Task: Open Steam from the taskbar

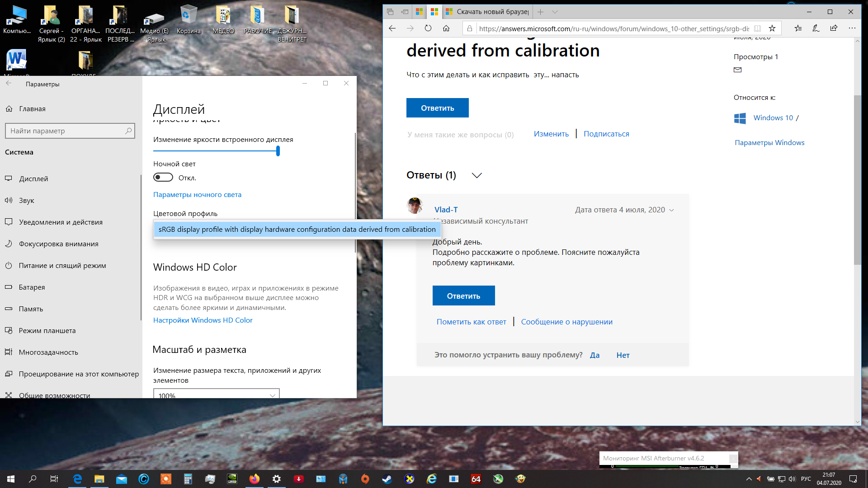Action: click(x=387, y=479)
